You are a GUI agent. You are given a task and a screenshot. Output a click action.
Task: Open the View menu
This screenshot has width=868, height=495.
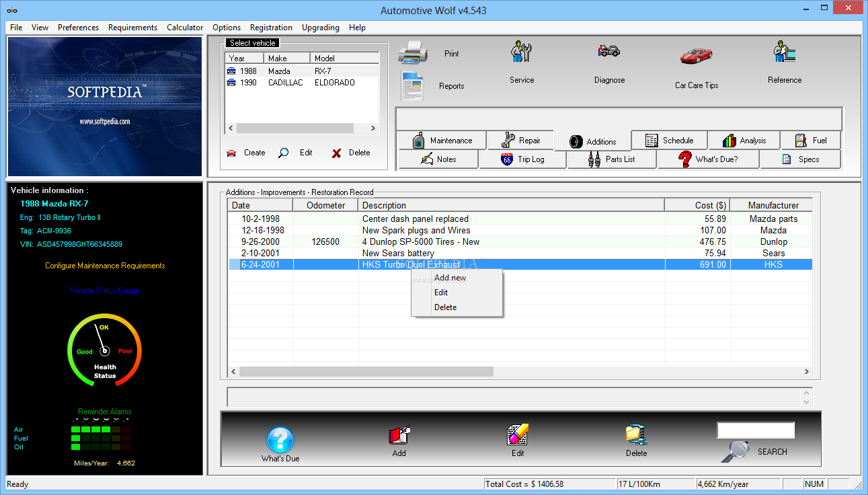pos(40,28)
